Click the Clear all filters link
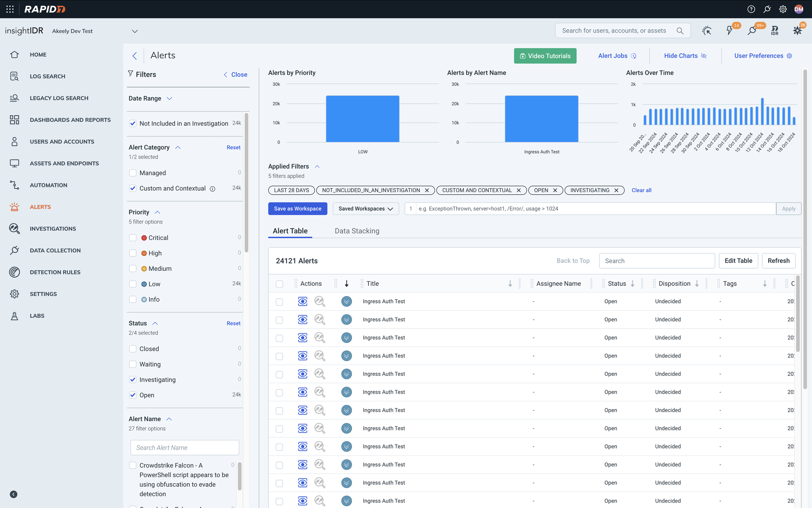This screenshot has width=812, height=508. pyautogui.click(x=641, y=190)
